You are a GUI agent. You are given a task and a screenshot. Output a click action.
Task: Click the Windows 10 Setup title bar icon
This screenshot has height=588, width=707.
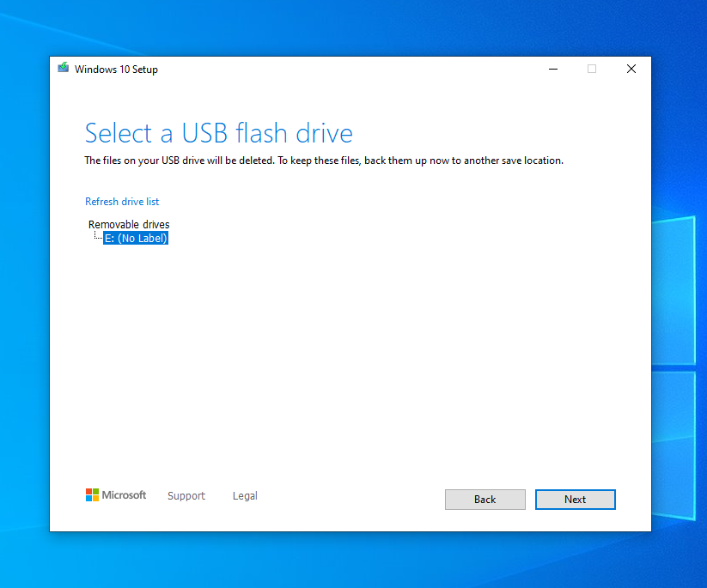pyautogui.click(x=63, y=68)
